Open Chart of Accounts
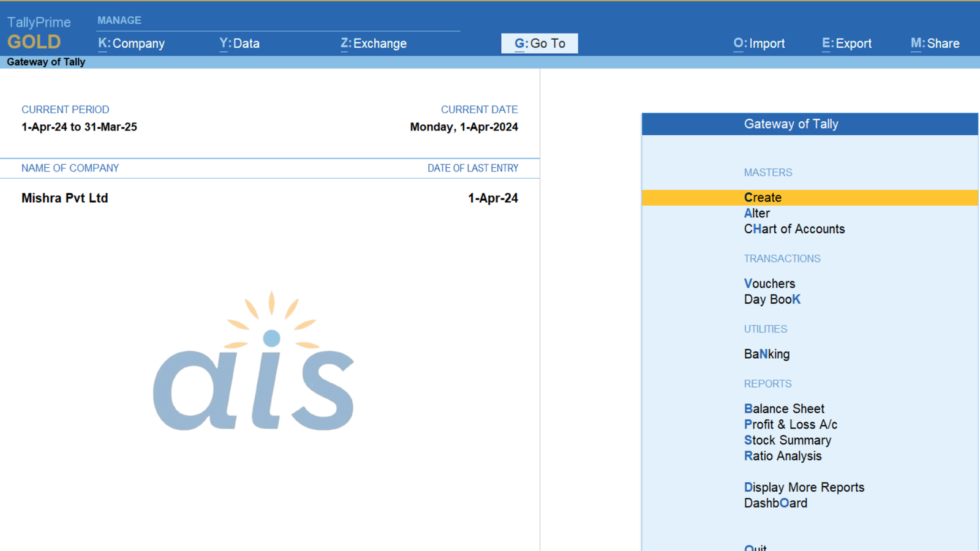 [x=794, y=229]
